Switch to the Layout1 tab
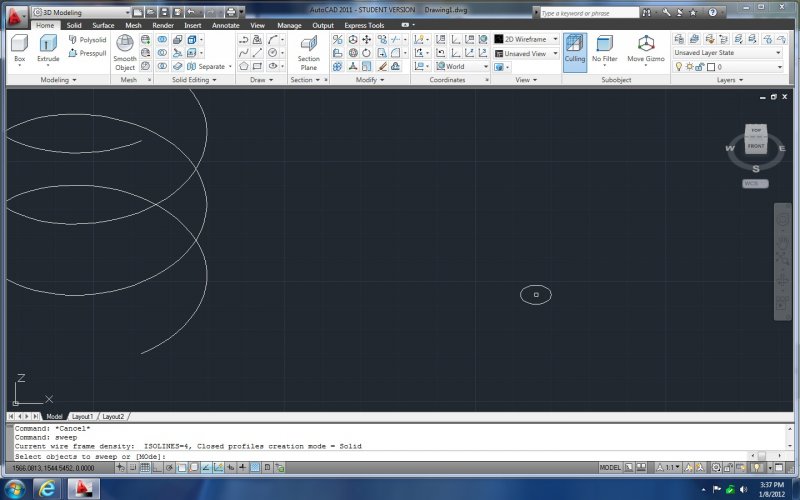 tap(82, 416)
